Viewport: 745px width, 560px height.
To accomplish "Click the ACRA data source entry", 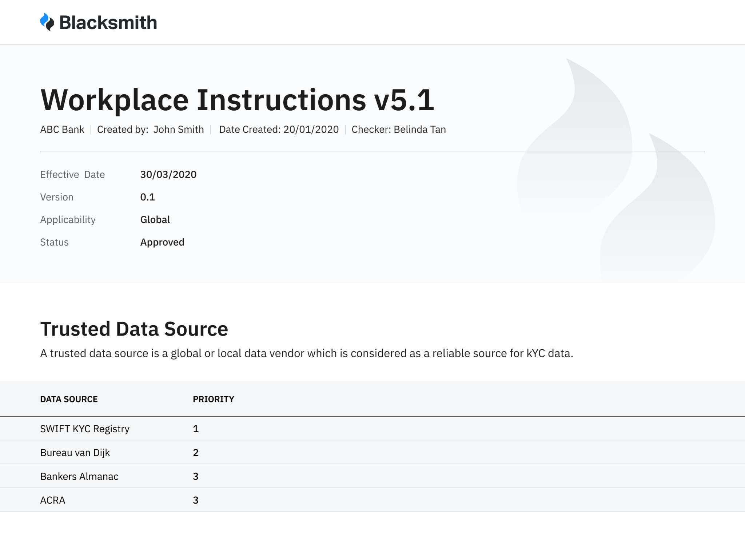I will coord(52,500).
